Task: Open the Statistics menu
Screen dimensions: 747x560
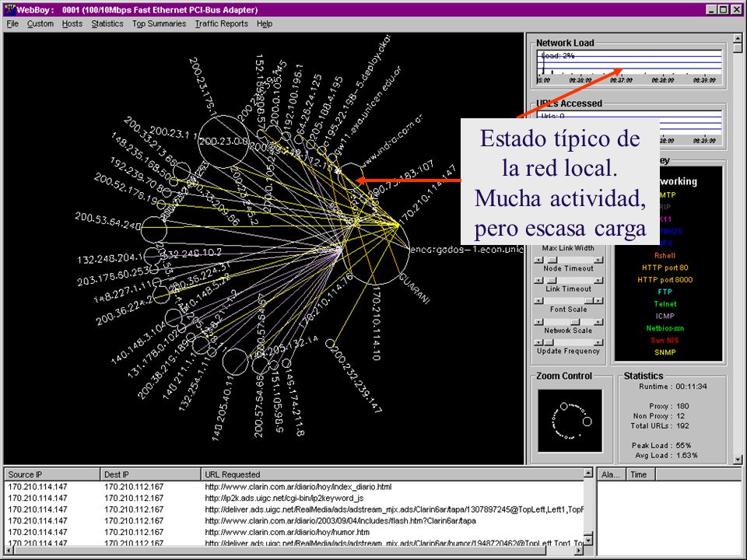Action: [x=107, y=24]
